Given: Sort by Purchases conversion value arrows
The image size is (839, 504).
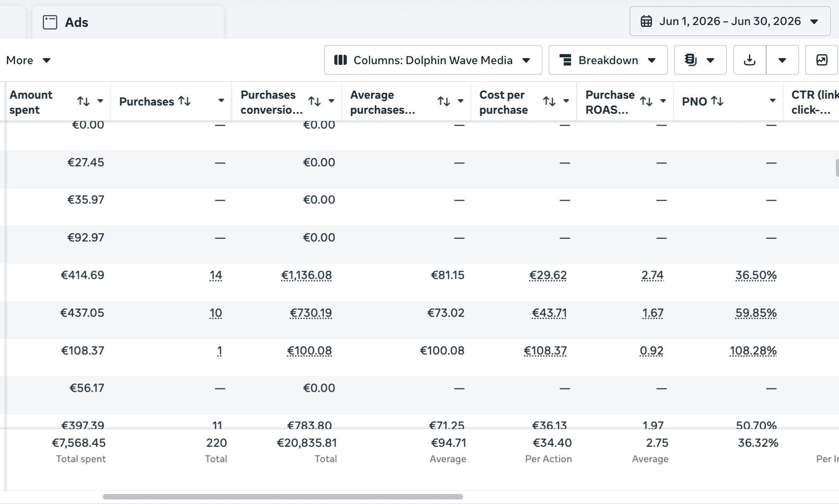Looking at the screenshot, I should [314, 101].
